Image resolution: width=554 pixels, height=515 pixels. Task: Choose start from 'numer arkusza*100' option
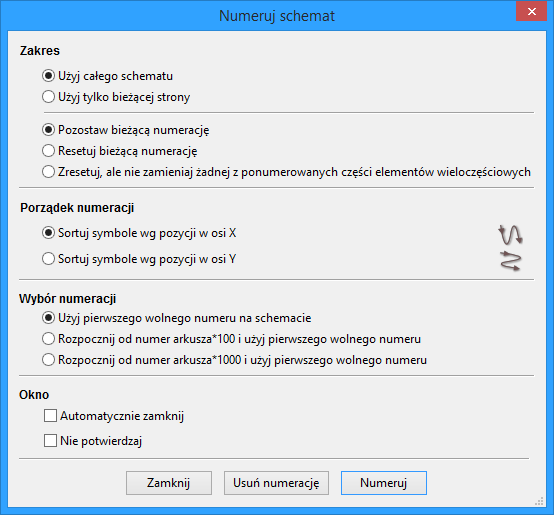[231, 339]
